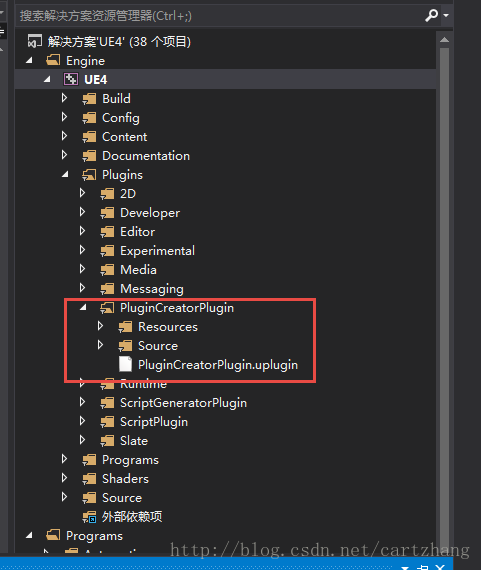Collapse the Plugins folder
The width and height of the screenshot is (481, 570).
(x=65, y=175)
